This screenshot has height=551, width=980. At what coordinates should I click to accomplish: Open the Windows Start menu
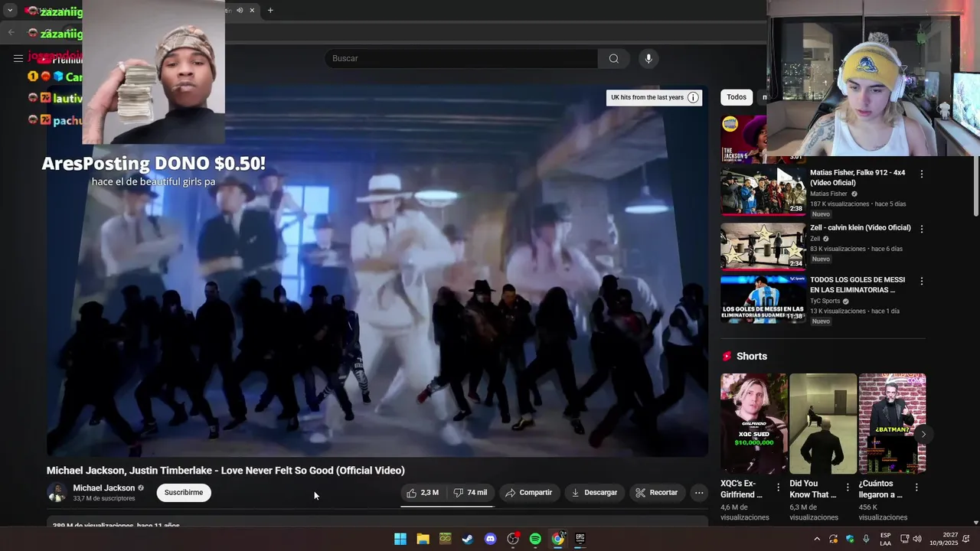click(400, 539)
